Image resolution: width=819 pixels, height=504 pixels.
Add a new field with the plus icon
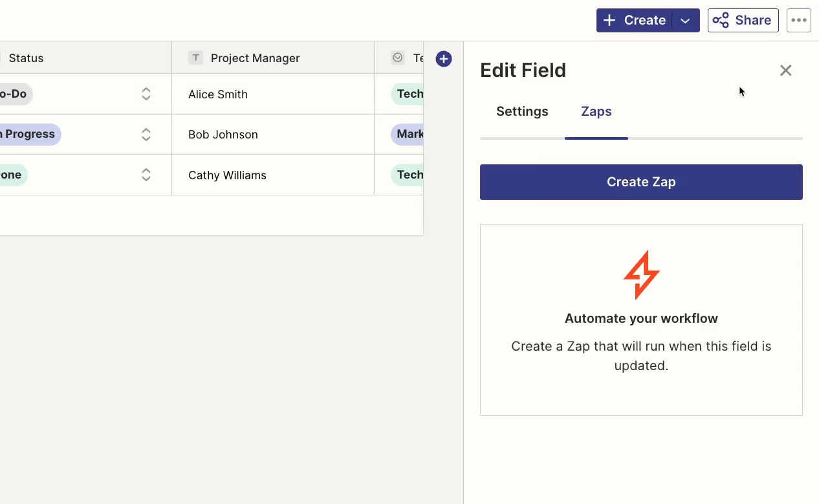coord(444,59)
